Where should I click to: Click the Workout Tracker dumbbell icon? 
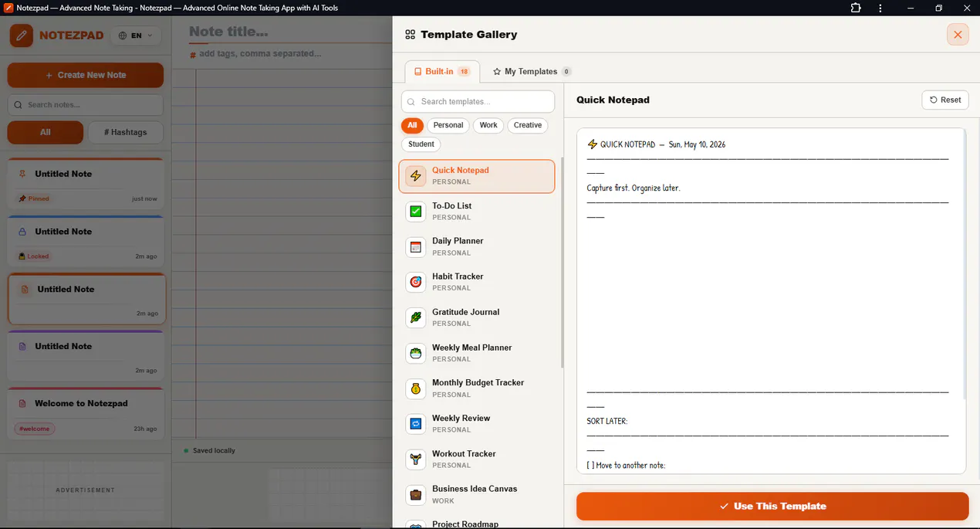[416, 459]
